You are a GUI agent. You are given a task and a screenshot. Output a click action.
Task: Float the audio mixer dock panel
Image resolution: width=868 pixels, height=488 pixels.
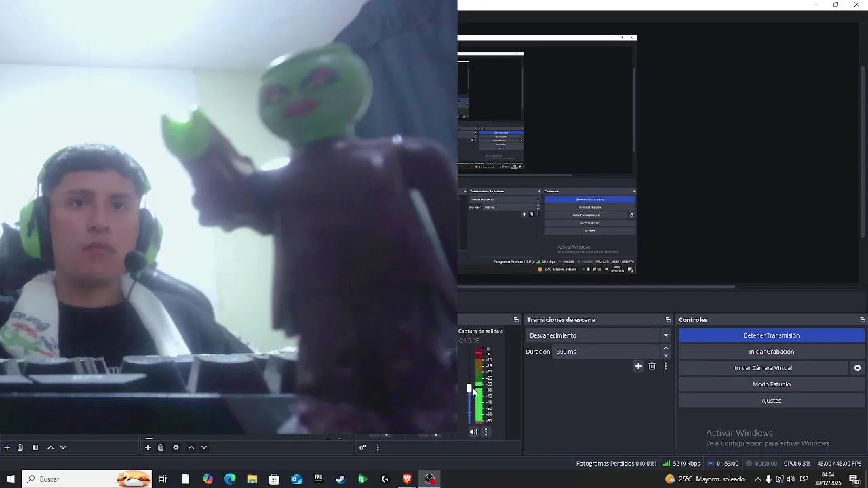(516, 320)
